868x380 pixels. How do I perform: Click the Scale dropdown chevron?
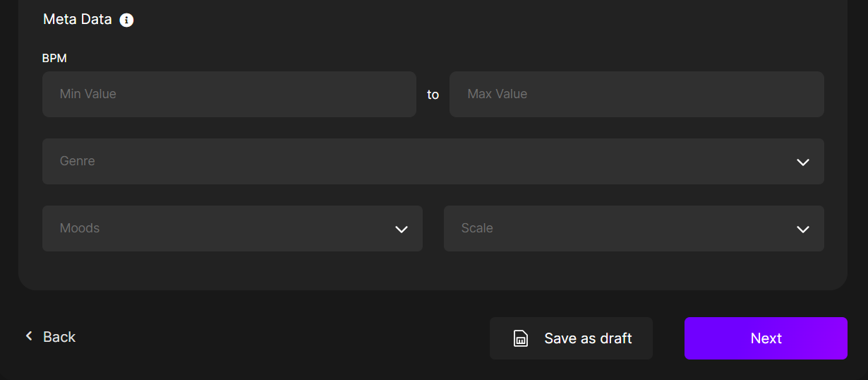pos(802,229)
